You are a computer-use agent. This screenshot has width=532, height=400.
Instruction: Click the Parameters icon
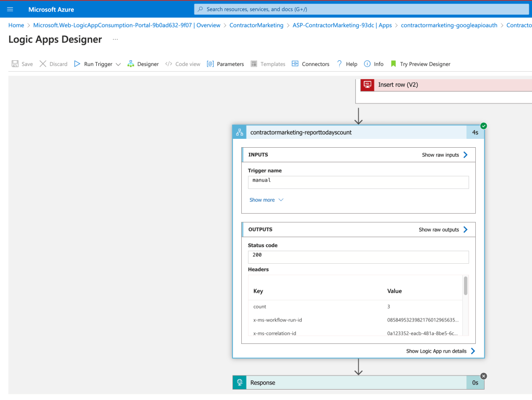pyautogui.click(x=211, y=64)
